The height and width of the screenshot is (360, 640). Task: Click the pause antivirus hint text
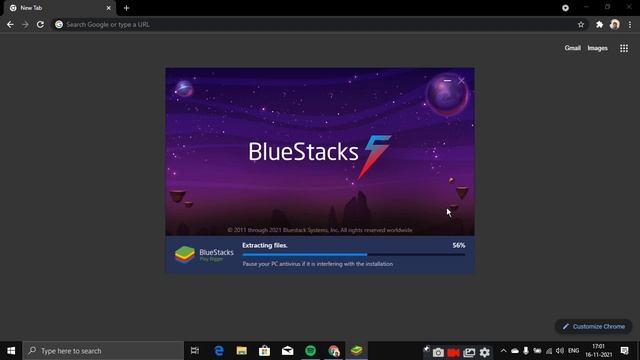318,264
